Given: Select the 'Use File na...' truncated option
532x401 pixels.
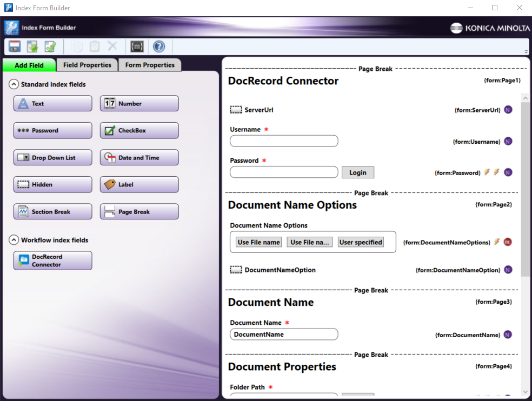Looking at the screenshot, I should tap(309, 242).
